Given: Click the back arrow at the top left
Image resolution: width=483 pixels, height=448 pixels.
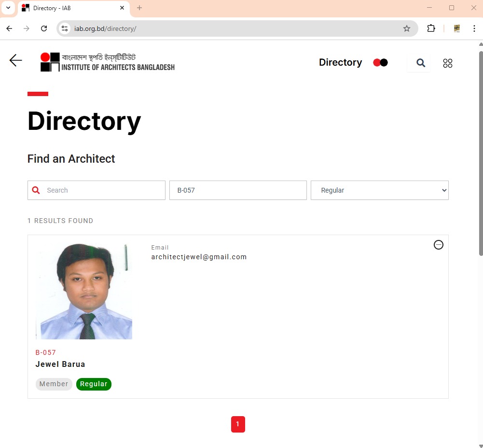Looking at the screenshot, I should point(15,60).
